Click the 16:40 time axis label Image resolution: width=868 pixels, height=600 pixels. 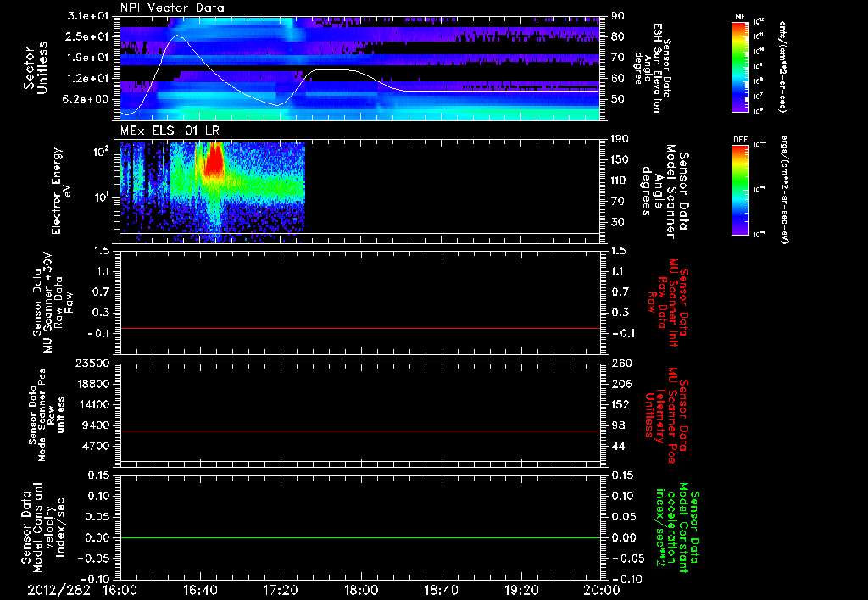tap(200, 590)
